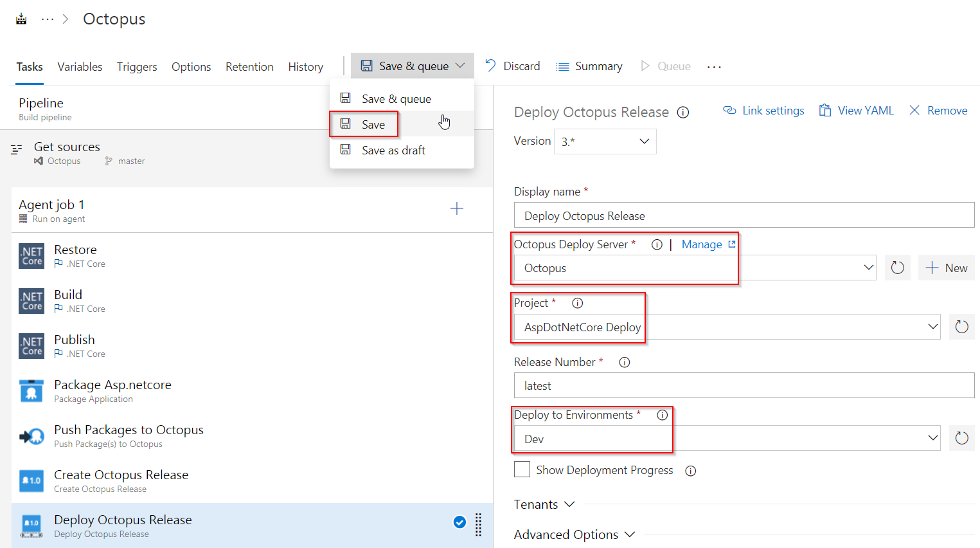Screen dimensions: 980x548
Task: Enable Show Deployment Progress checkbox
Action: point(522,470)
